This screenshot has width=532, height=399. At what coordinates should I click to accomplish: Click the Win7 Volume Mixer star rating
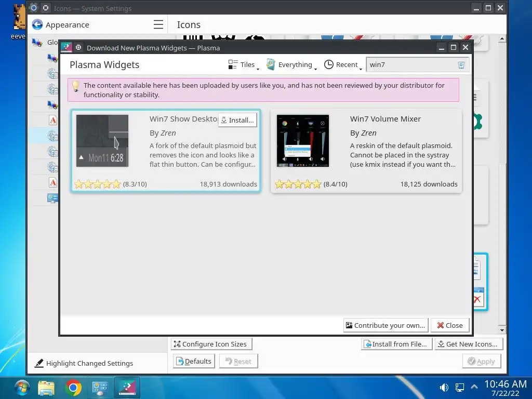(x=298, y=184)
